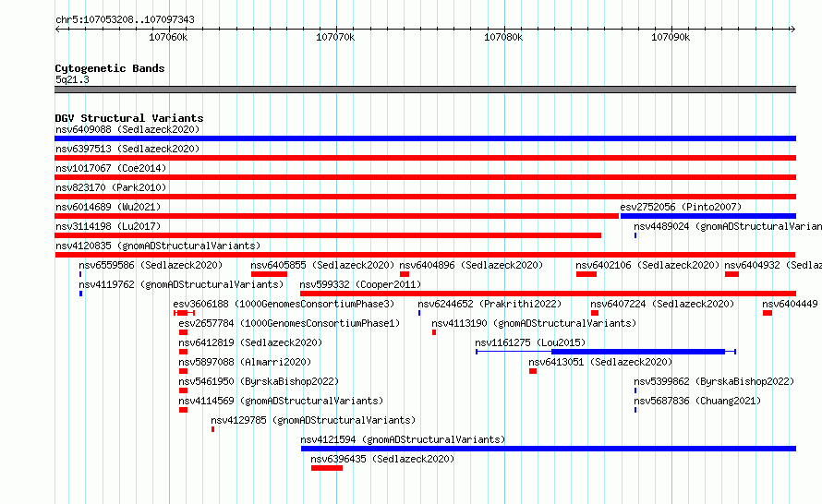Image resolution: width=822 pixels, height=504 pixels.
Task: Select the nsv6413051 (Sedlazeck2020) label
Action: 600,362
